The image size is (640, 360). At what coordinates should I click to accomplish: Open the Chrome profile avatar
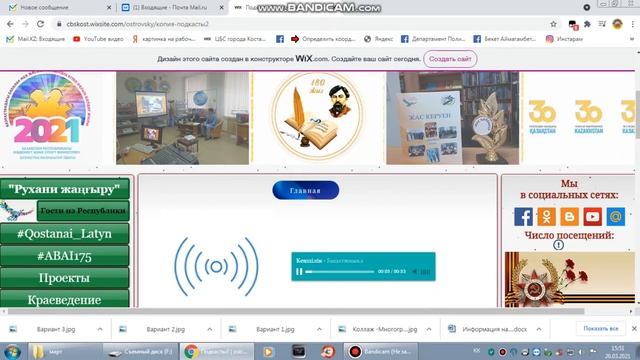pos(617,24)
